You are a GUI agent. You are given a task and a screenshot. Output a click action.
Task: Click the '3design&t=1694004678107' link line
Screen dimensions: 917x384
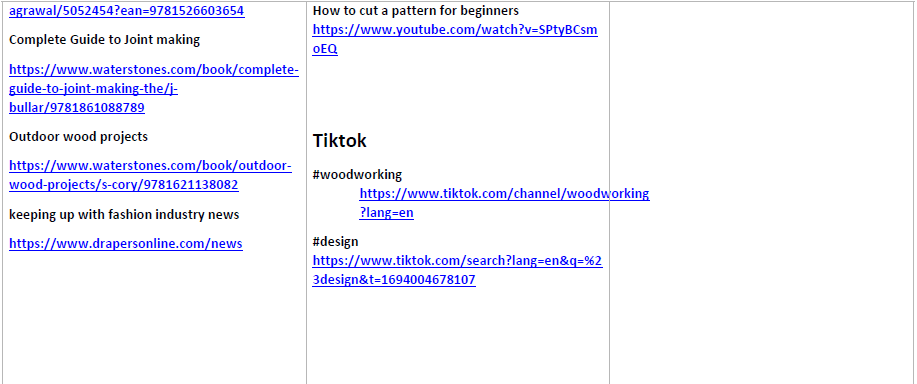pos(394,280)
